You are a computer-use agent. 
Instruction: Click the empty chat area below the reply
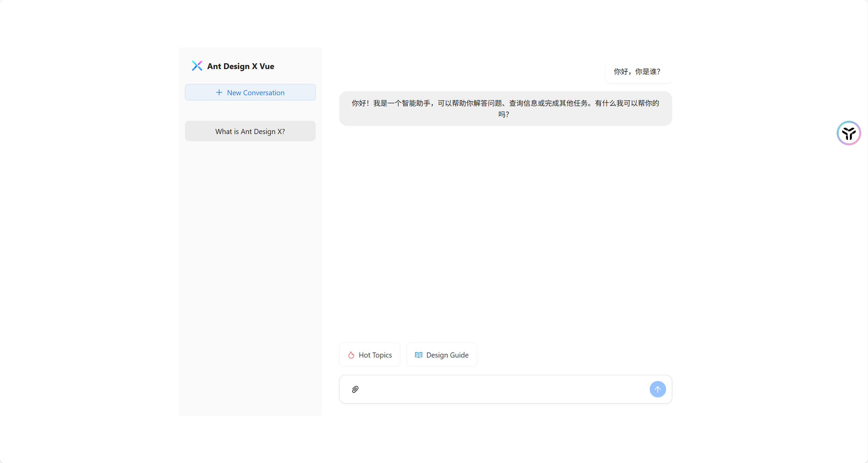(x=505, y=231)
